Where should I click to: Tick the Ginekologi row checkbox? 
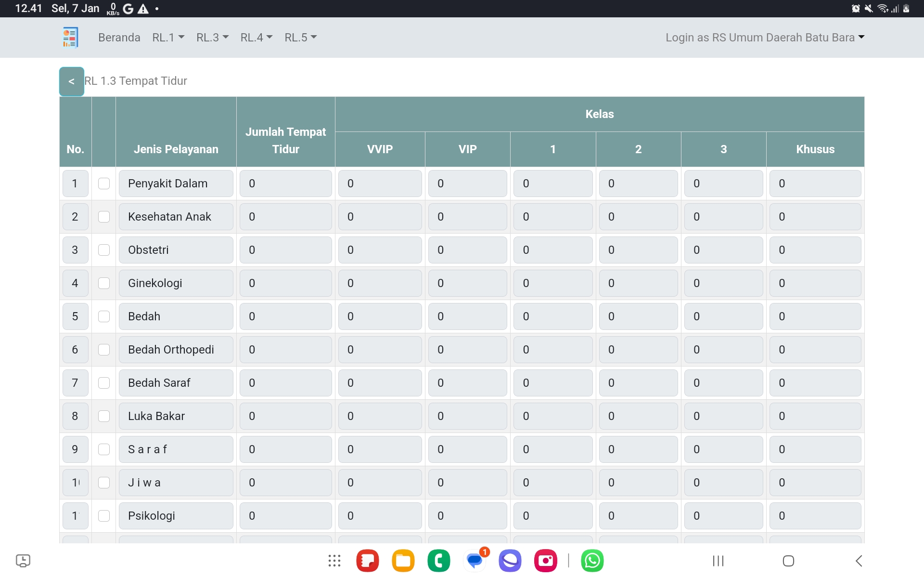tap(104, 283)
